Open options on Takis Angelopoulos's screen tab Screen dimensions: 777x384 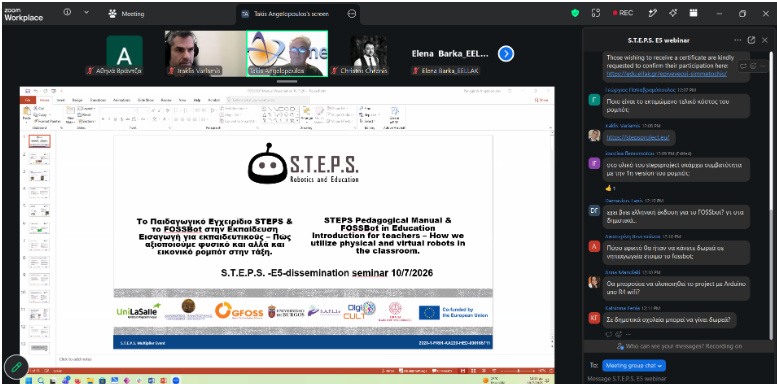(x=352, y=14)
